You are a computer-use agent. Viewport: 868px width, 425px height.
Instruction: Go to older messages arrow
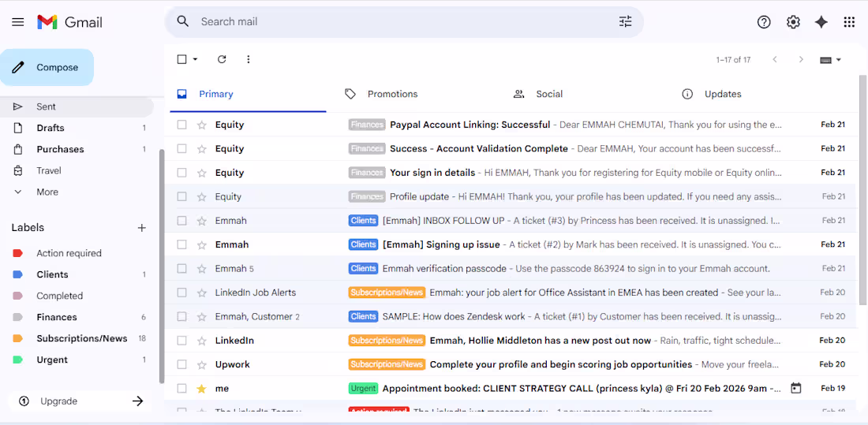(x=800, y=60)
